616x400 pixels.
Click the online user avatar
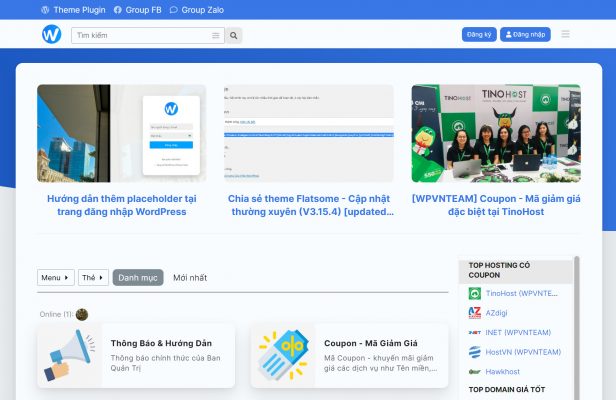click(82, 314)
